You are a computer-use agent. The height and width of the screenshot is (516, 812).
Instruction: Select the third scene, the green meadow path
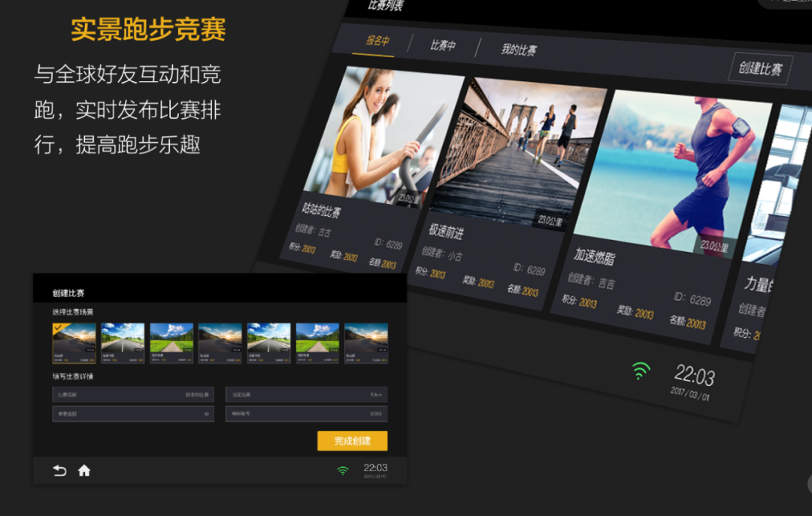pos(171,343)
